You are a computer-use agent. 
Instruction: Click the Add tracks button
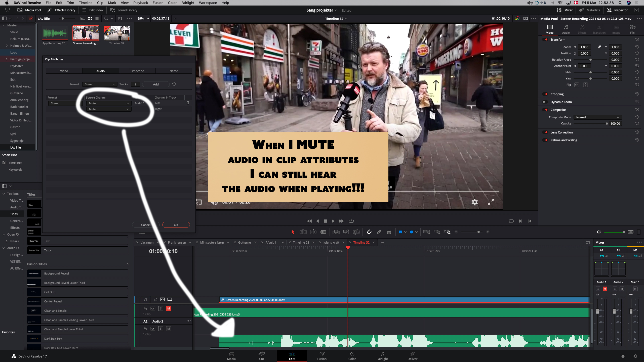click(156, 84)
